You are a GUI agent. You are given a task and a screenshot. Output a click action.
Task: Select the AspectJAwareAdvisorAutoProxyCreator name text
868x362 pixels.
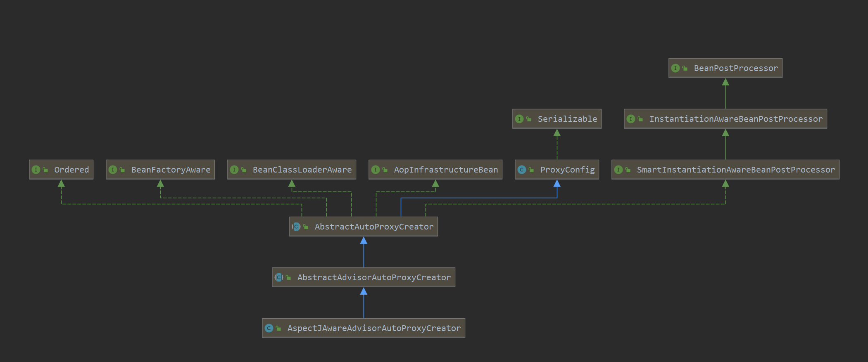374,328
